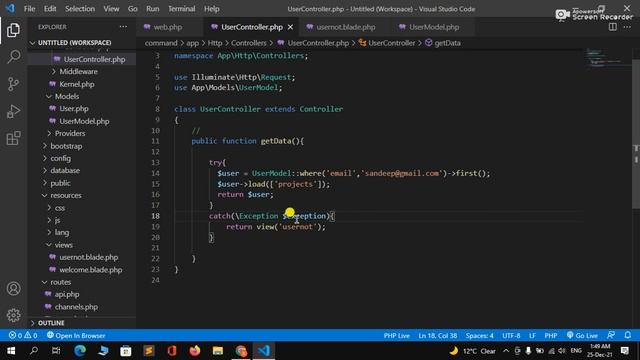
Task: Click PHP Live in status bar
Action: [396, 336]
